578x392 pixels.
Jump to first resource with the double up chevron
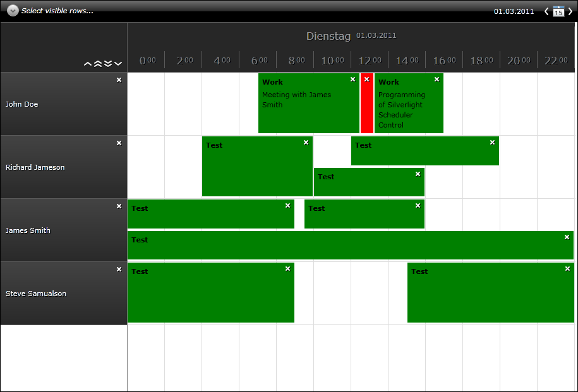(x=98, y=64)
